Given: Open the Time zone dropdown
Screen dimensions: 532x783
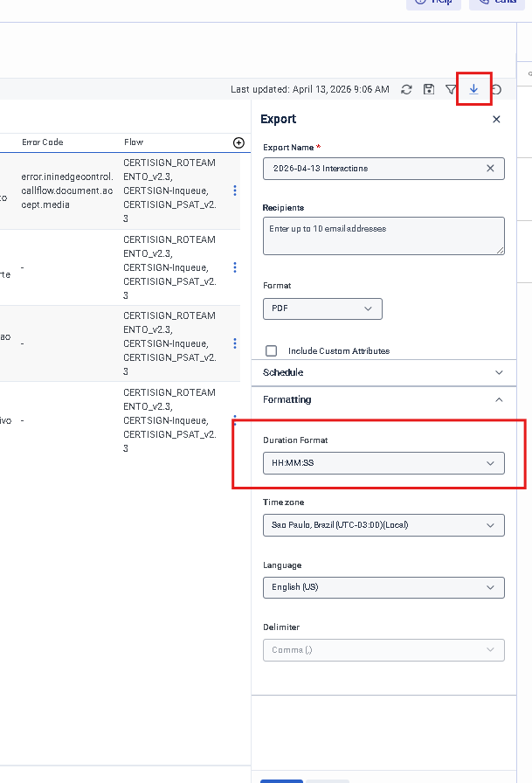Looking at the screenshot, I should (383, 525).
